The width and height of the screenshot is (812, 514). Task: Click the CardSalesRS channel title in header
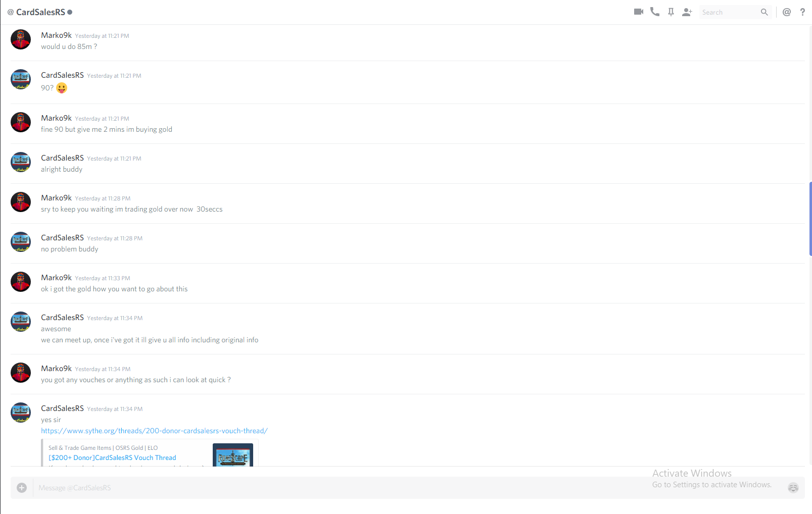pyautogui.click(x=40, y=12)
